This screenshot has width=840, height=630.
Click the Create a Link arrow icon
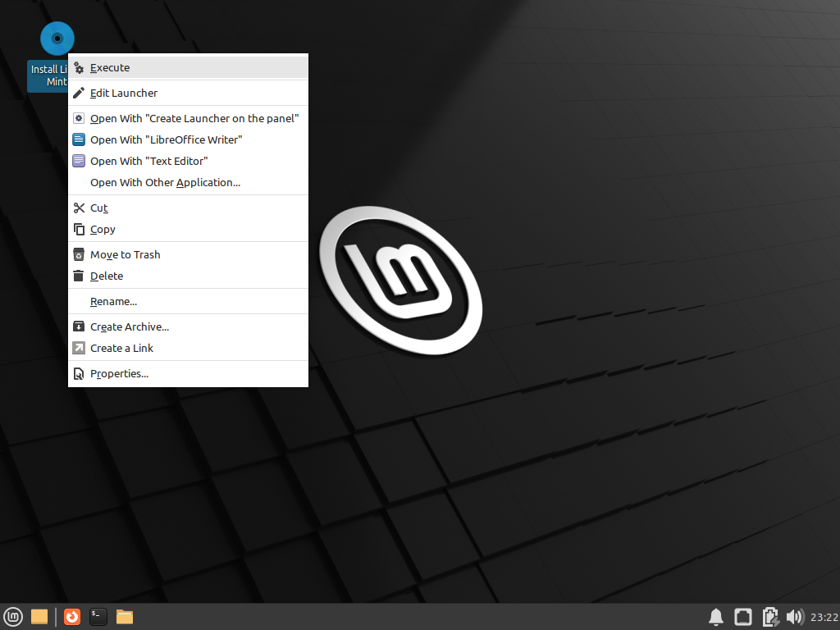pyautogui.click(x=79, y=348)
